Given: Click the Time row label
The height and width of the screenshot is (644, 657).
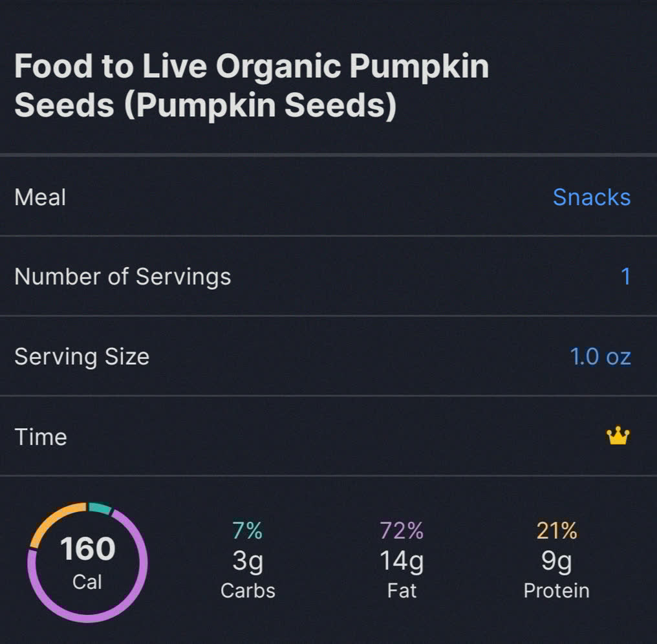Looking at the screenshot, I should pos(40,436).
